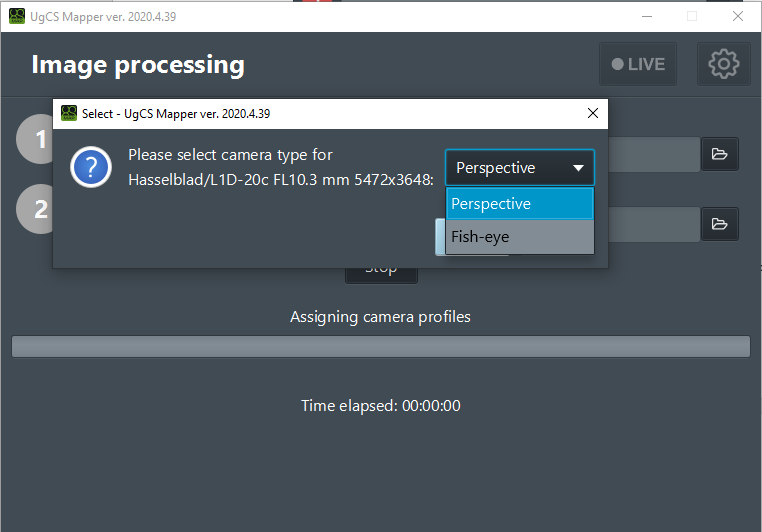Open the settings gear icon
Image resolution: width=762 pixels, height=532 pixels.
click(724, 64)
